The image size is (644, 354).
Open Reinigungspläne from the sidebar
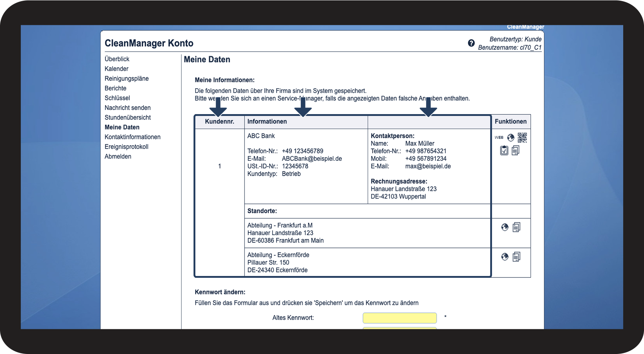click(x=126, y=79)
